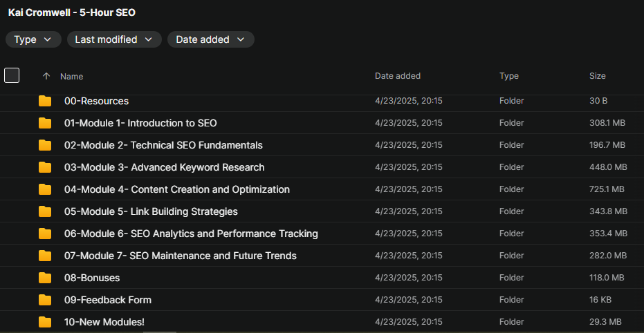Click the 30 B size value
The image size is (644, 333).
(x=598, y=101)
